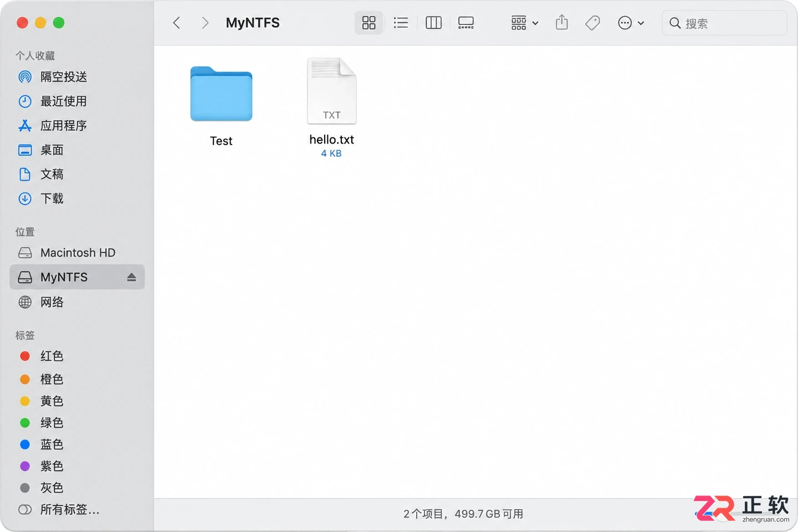Click the tag toolbar icon
Image resolution: width=798 pixels, height=532 pixels.
(x=592, y=23)
